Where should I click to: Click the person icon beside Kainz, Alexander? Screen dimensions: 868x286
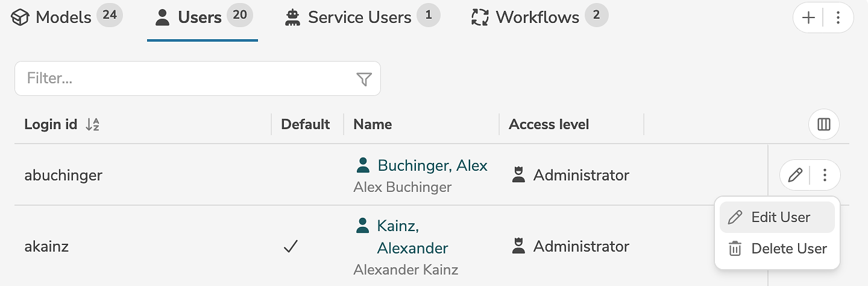click(x=362, y=226)
